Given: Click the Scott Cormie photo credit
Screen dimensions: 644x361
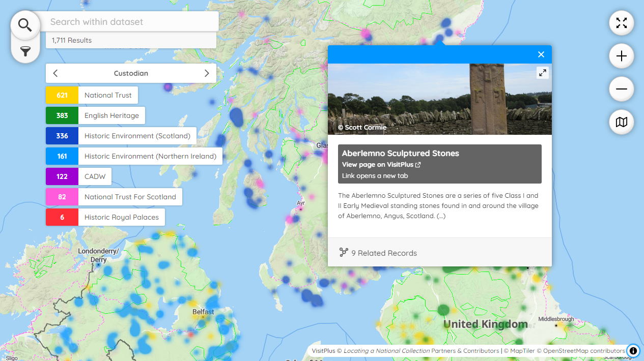Looking at the screenshot, I should (x=362, y=127).
